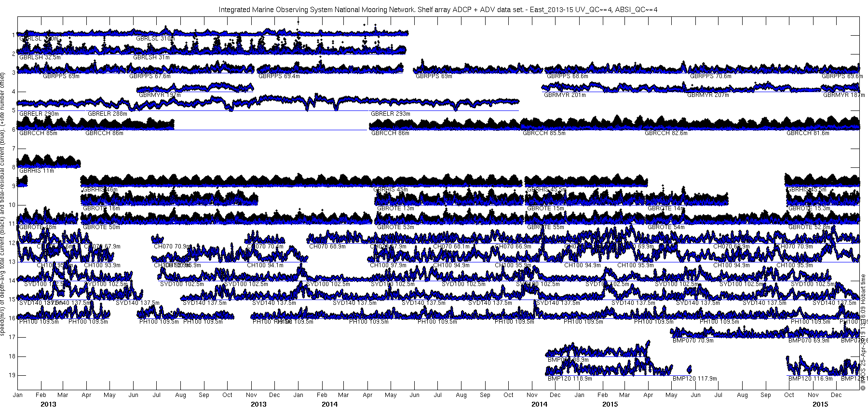Pick the "GBROTE 14m" label
This screenshot has height=410, width=868.
[x=666, y=208]
